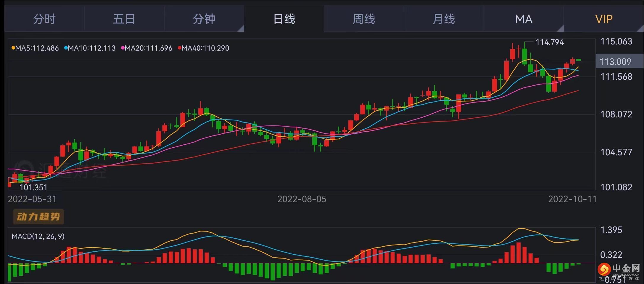Open the VIP options dropdown
The height and width of the screenshot is (284, 644).
click(x=604, y=19)
